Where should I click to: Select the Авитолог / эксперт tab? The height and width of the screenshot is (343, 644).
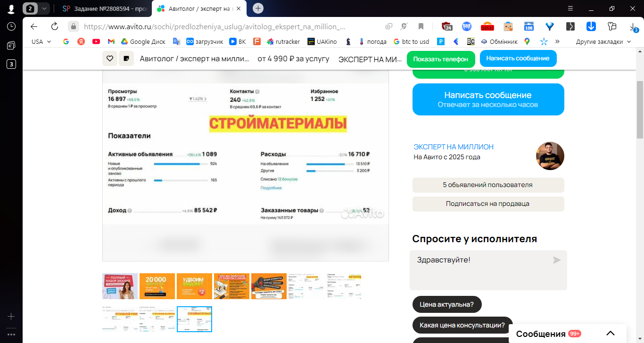(199, 8)
